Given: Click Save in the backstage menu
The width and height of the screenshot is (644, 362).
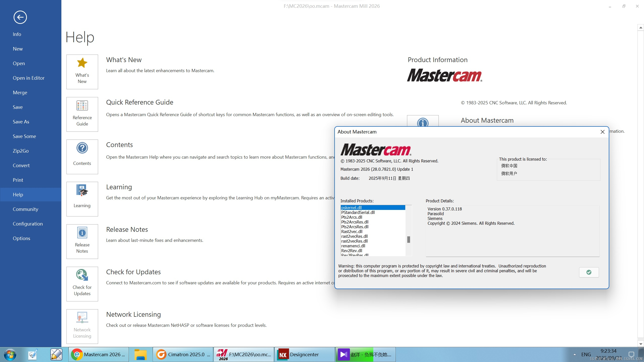Looking at the screenshot, I should click(31, 107).
